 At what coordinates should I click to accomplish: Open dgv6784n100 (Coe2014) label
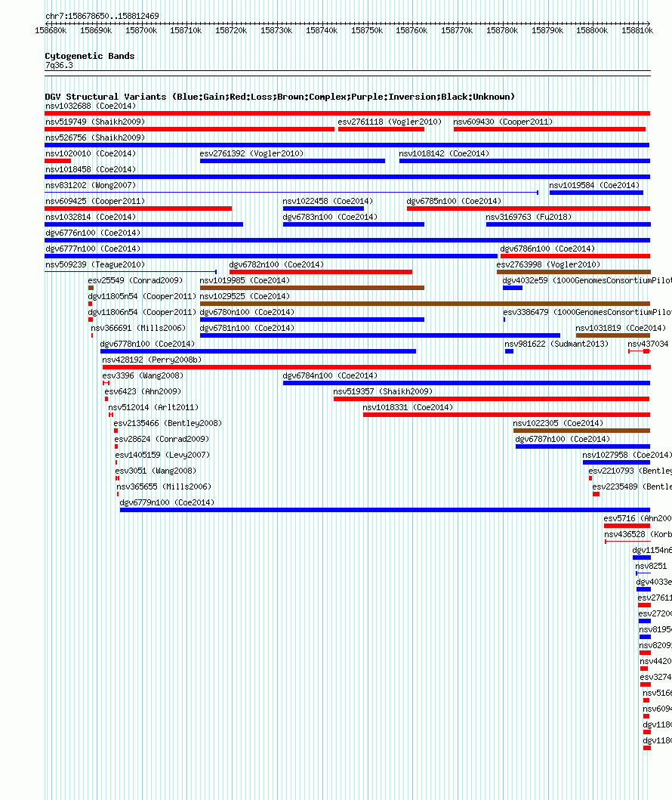(x=330, y=375)
